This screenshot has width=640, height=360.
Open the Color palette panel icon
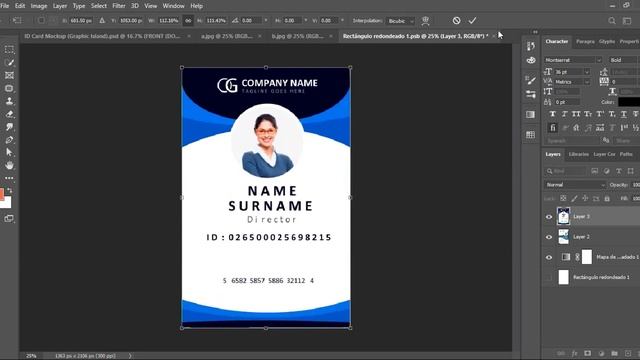tap(531, 60)
